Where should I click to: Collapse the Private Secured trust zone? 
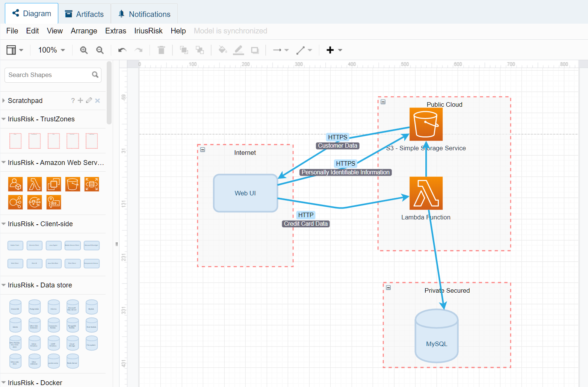click(388, 288)
